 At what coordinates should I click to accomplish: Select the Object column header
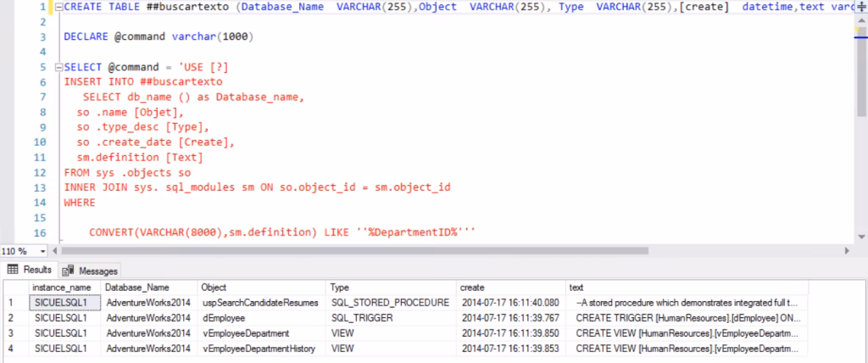click(261, 288)
